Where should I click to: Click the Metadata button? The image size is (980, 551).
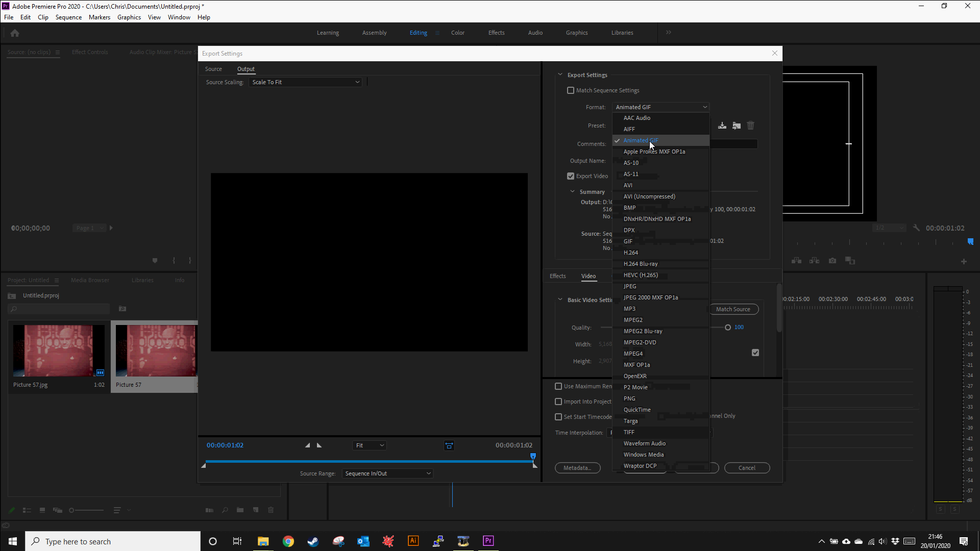coord(577,468)
